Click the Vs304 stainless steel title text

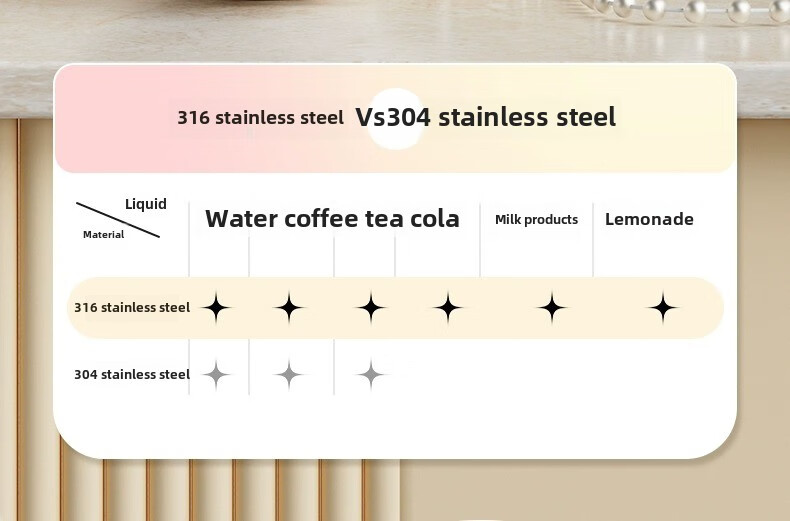pos(486,117)
